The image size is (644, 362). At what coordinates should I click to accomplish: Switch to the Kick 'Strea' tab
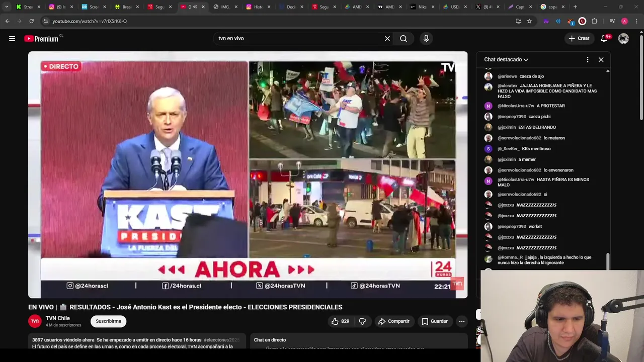coord(29,7)
